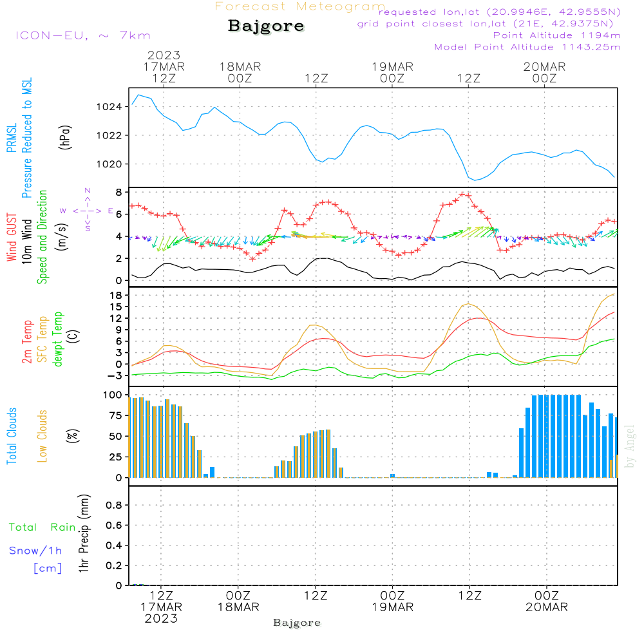
Task: Click the '−3' temperature axis value
Action: (x=113, y=376)
